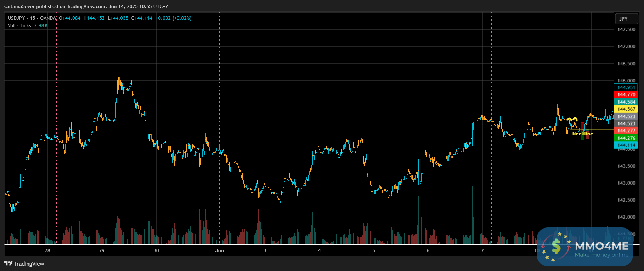Screen dimensions: 644x271
Task: Click the 146.000 price scale label
Action: click(626, 81)
